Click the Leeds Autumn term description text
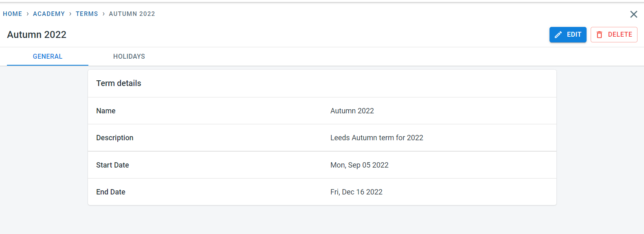The width and height of the screenshot is (644, 234). click(377, 138)
